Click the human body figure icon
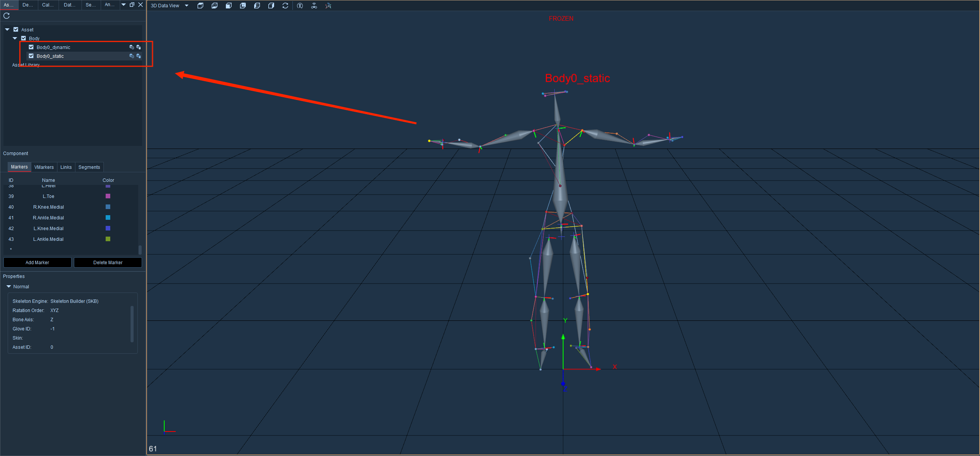 300,5
